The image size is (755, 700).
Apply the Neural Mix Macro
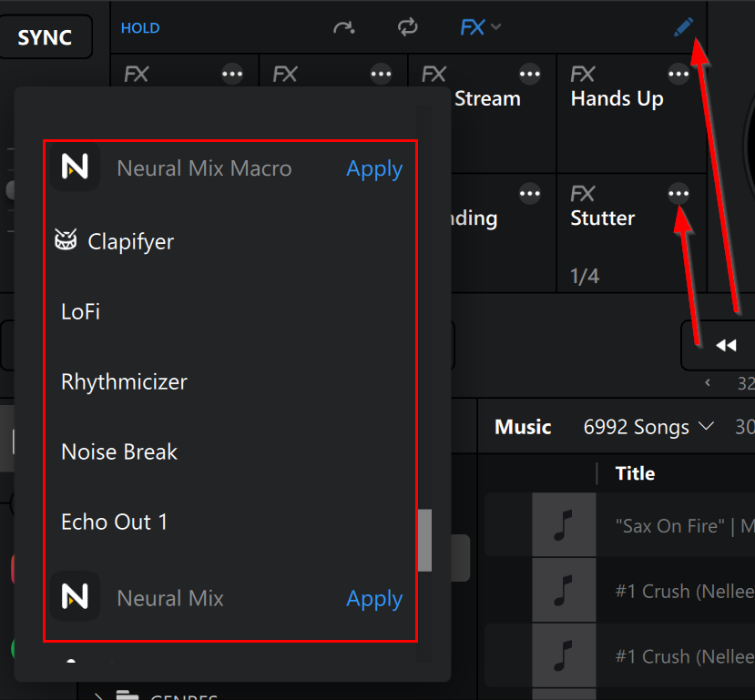coord(374,168)
